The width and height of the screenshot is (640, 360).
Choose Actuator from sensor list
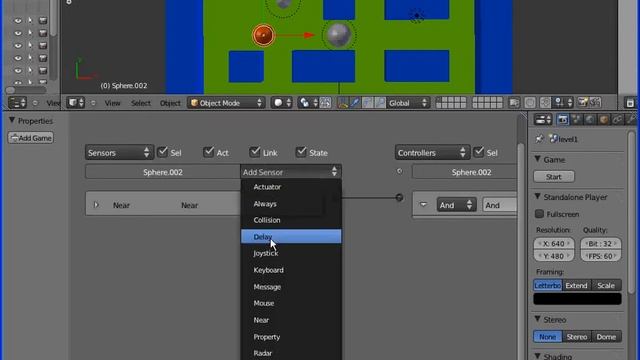[x=291, y=187]
